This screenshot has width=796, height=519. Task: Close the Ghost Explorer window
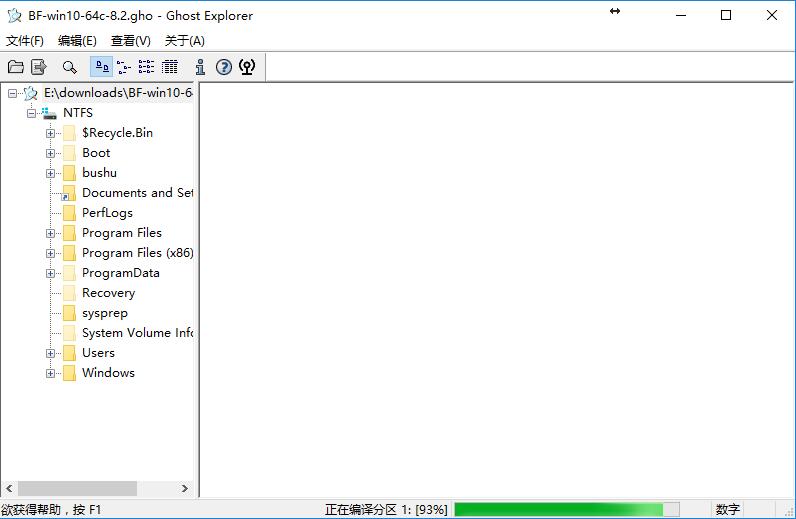[x=772, y=15]
